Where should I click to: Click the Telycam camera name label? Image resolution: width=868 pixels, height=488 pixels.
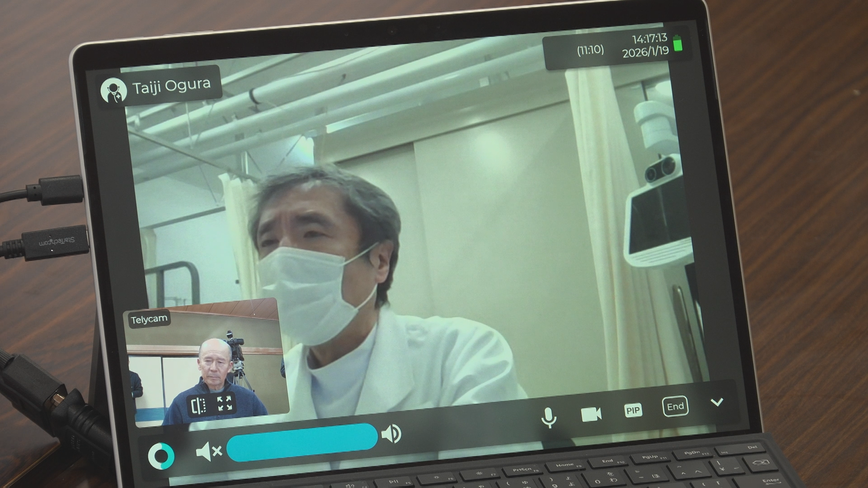coord(149,319)
